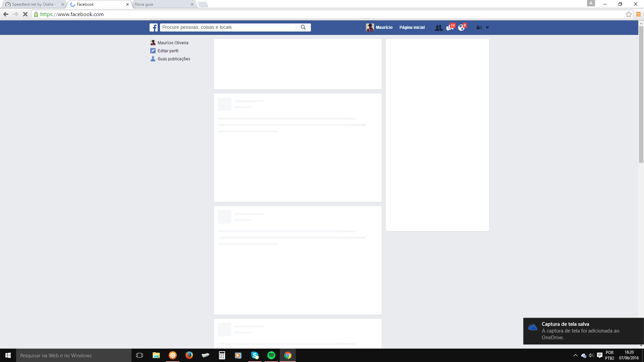Image resolution: width=644 pixels, height=362 pixels.
Task: Open Task View on taskbar
Action: click(x=140, y=355)
